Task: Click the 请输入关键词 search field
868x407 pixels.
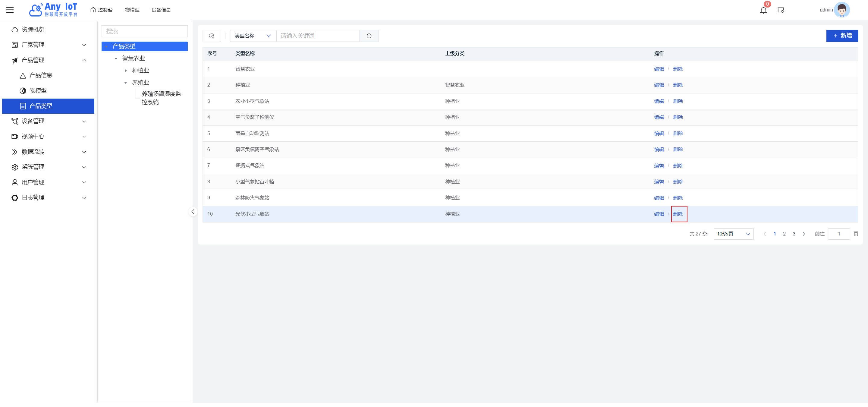Action: [318, 36]
